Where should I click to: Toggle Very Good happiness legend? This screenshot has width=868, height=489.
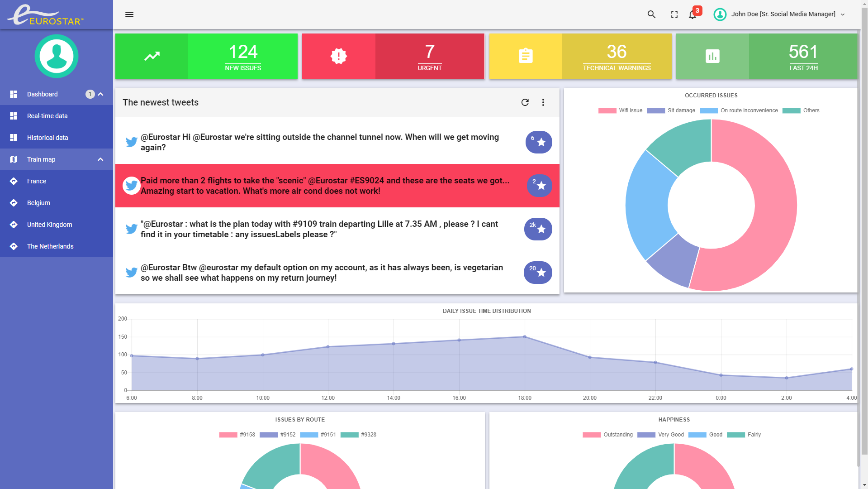coord(660,435)
